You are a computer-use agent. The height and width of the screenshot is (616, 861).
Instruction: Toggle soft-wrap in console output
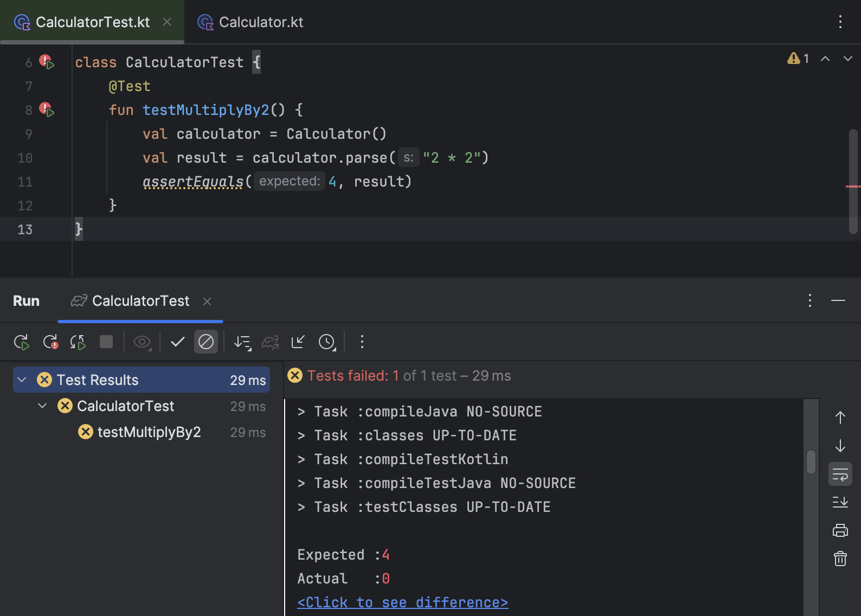[x=840, y=474]
